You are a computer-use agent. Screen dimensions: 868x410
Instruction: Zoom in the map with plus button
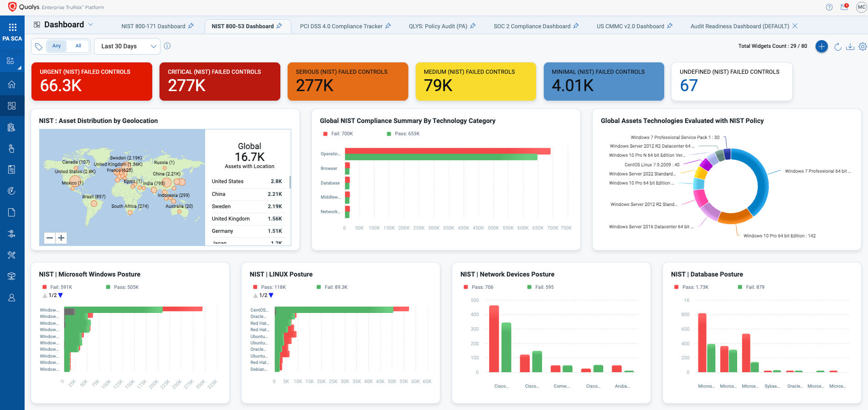tap(62, 238)
